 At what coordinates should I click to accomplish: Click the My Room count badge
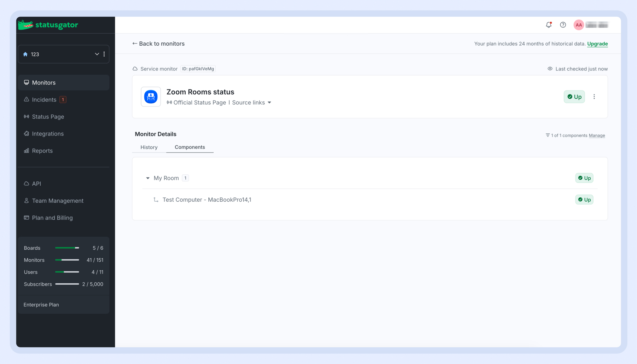(185, 178)
